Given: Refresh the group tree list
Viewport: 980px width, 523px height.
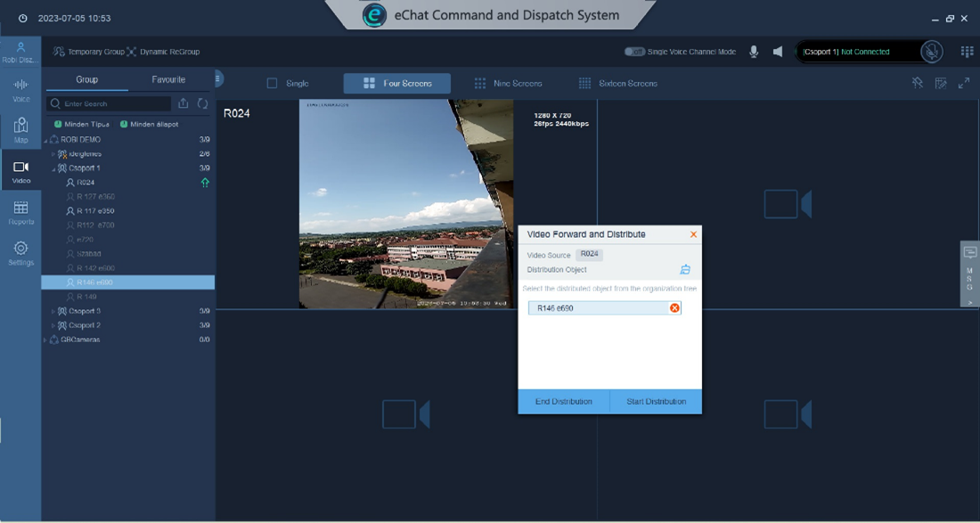Looking at the screenshot, I should click(x=202, y=103).
